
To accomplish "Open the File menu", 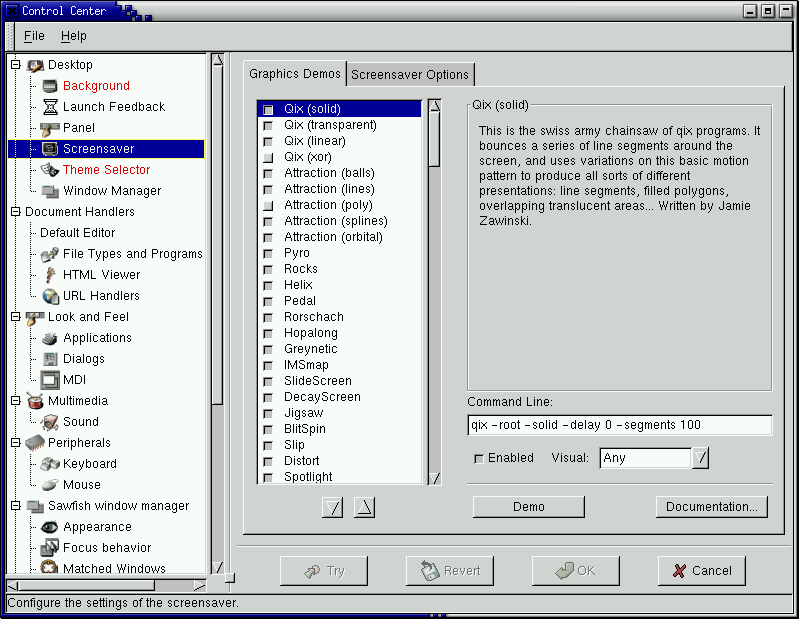I will [x=34, y=36].
